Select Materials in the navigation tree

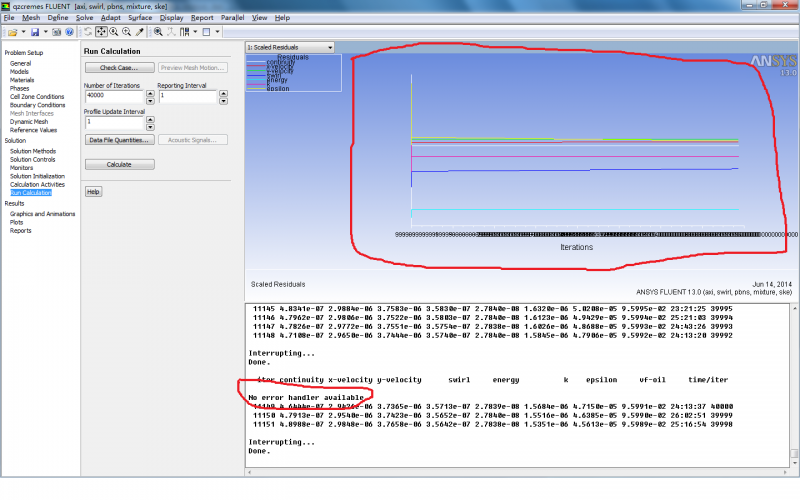pos(22,80)
